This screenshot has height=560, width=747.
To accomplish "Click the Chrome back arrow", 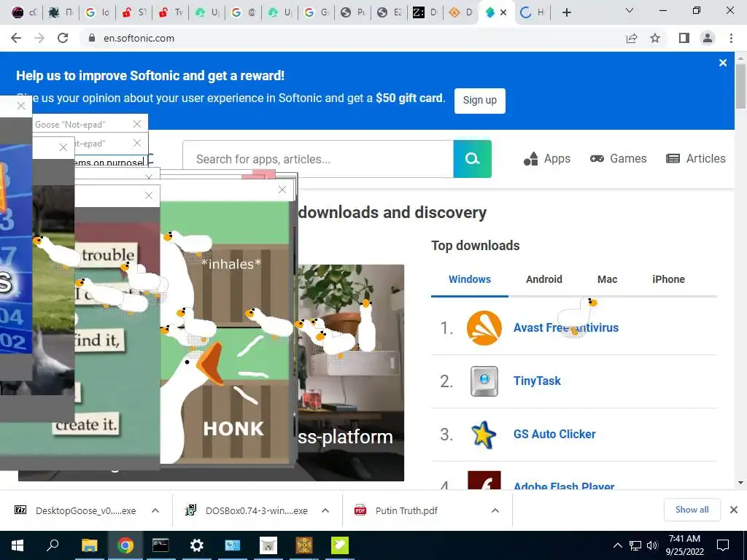I will [x=16, y=38].
